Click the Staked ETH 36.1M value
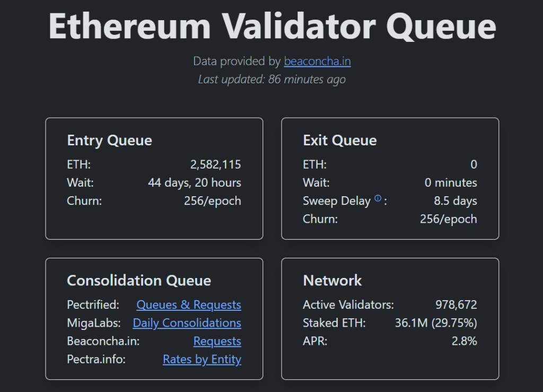The image size is (543, 392). pyautogui.click(x=436, y=323)
